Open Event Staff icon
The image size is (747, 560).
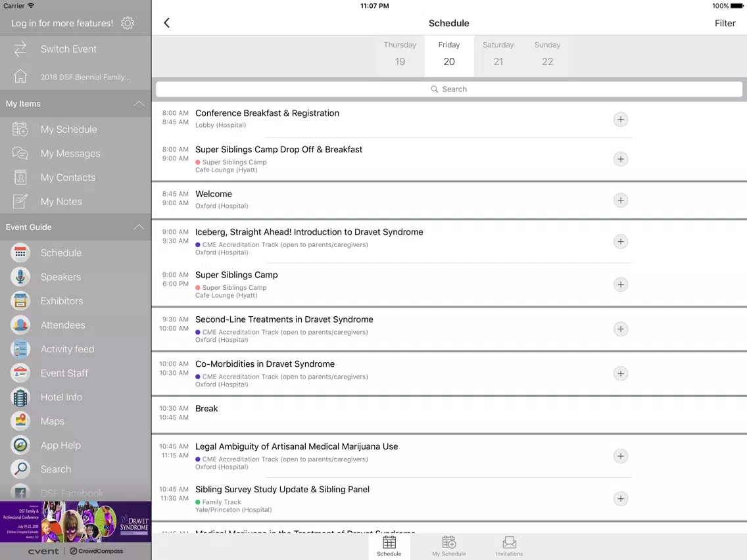pos(20,373)
